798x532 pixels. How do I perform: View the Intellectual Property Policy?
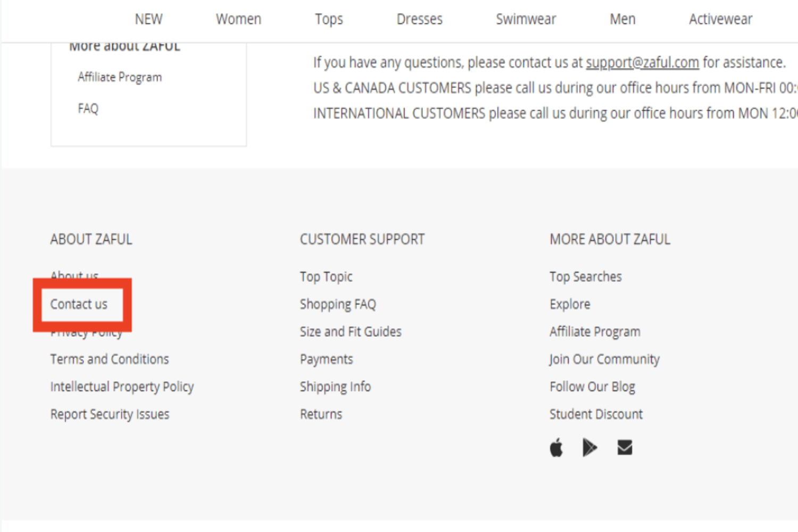pyautogui.click(x=122, y=387)
